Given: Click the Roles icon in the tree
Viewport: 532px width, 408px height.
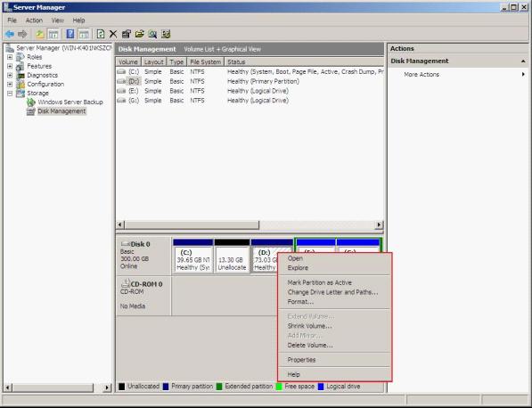Looking at the screenshot, I should click(x=20, y=57).
